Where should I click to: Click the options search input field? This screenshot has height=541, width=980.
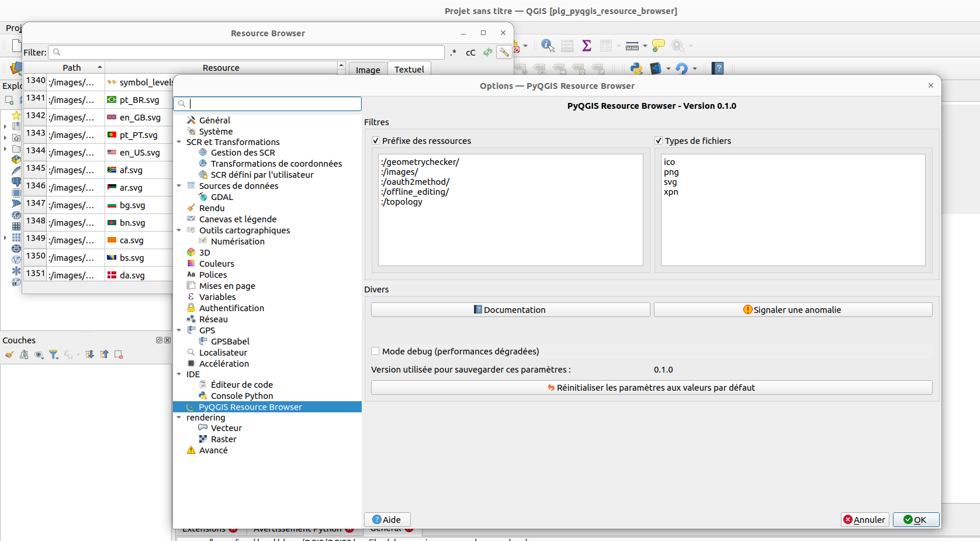click(268, 104)
